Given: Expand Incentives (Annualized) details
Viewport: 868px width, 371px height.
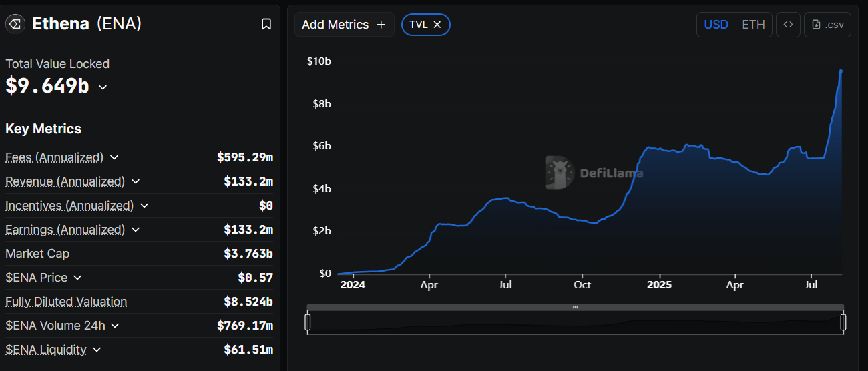Looking at the screenshot, I should coord(144,206).
